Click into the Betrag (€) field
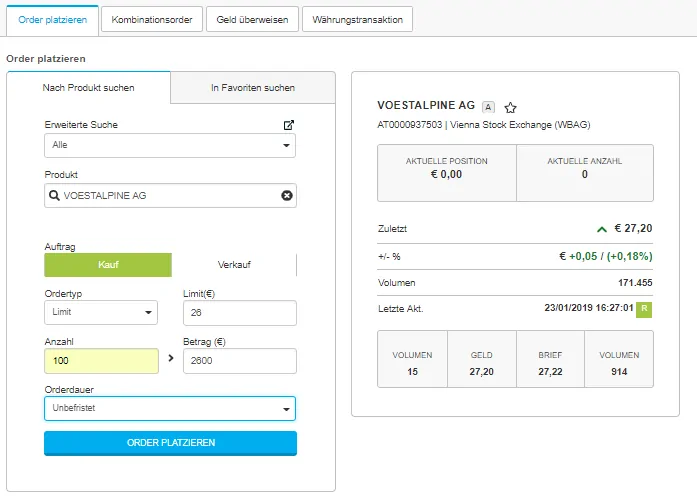Image resolution: width=697 pixels, height=504 pixels. pos(240,361)
